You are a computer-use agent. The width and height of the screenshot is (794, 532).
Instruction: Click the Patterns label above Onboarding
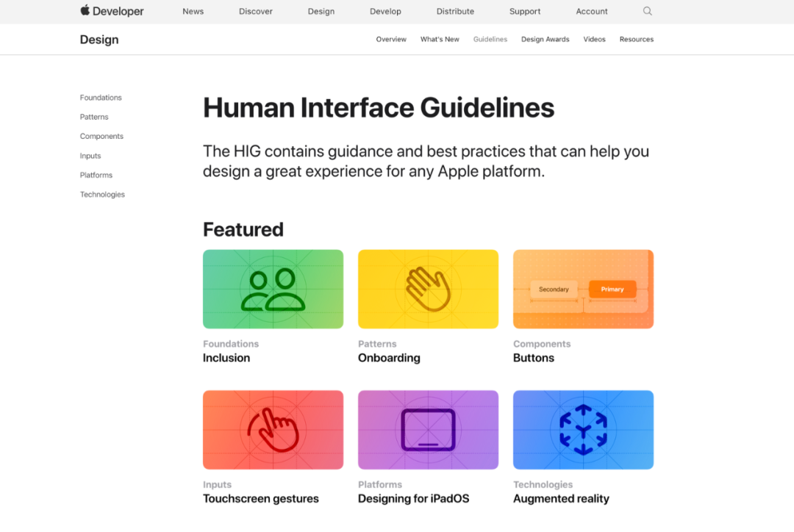(x=377, y=344)
